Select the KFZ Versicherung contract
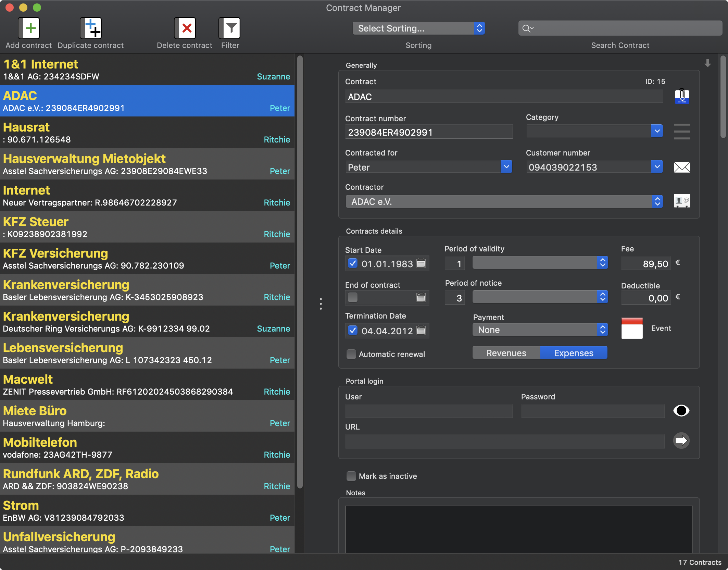This screenshot has width=728, height=570. [147, 259]
